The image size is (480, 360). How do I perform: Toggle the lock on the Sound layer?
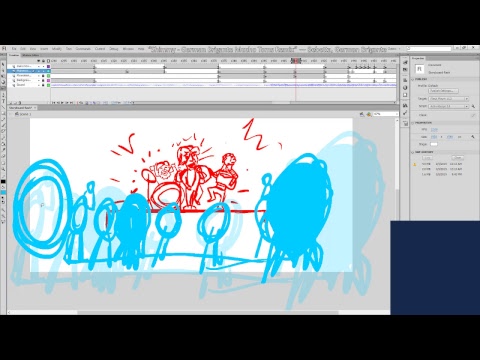[x=43, y=85]
